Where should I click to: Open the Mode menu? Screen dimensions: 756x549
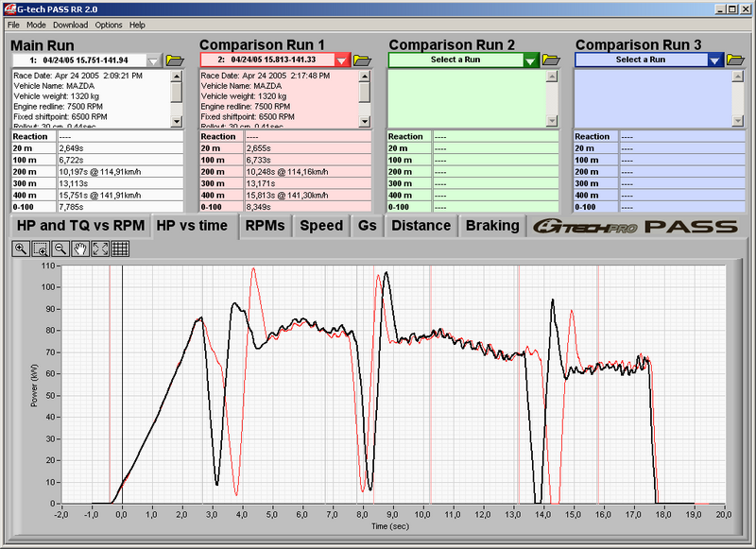[x=36, y=26]
